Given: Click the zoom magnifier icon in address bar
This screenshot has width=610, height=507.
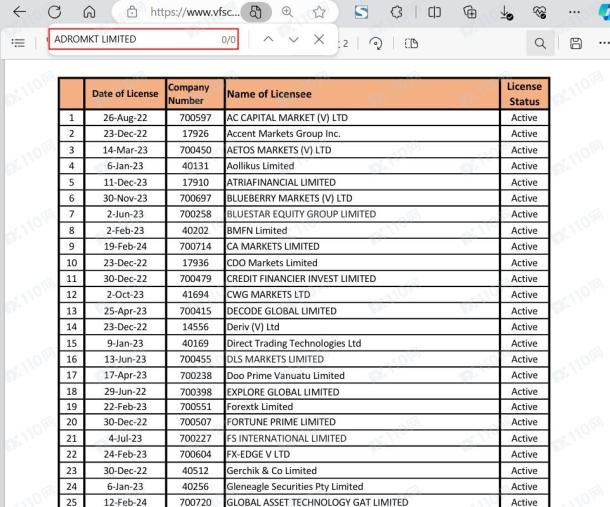Looking at the screenshot, I should pos(287,12).
